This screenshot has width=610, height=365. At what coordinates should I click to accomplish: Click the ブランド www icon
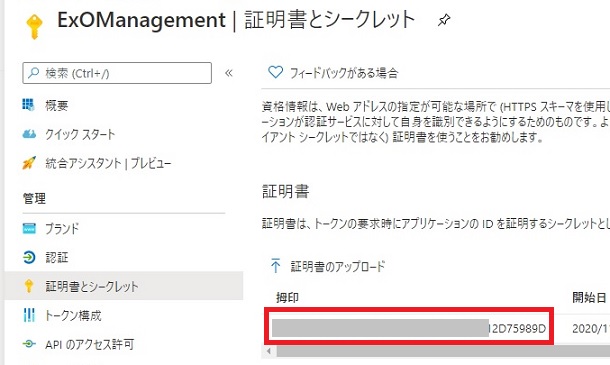tap(29, 228)
